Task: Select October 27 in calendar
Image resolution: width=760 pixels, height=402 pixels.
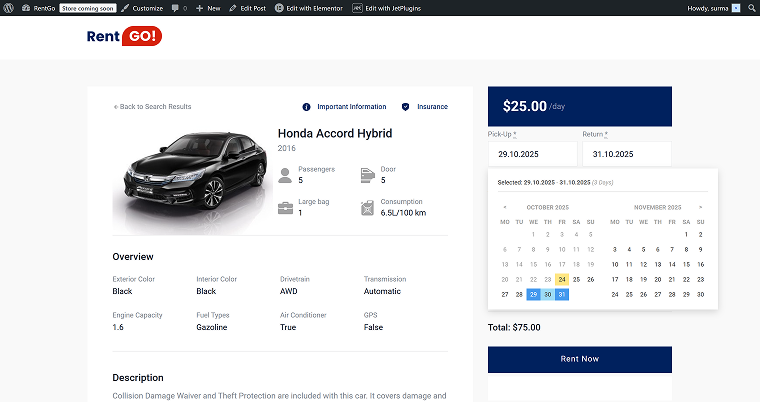Action: click(x=505, y=294)
